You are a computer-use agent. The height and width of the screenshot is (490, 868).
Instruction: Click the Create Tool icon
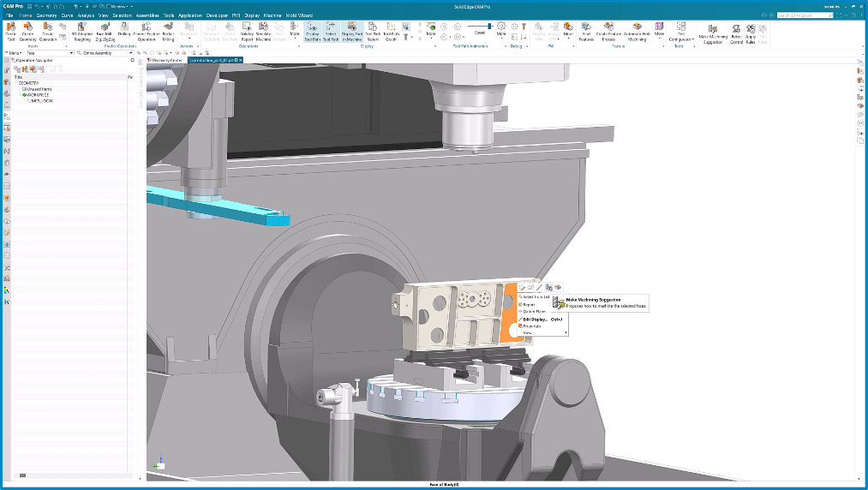coord(11,30)
